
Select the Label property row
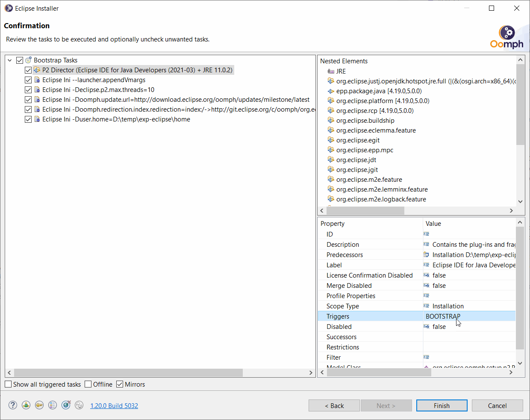click(x=417, y=265)
